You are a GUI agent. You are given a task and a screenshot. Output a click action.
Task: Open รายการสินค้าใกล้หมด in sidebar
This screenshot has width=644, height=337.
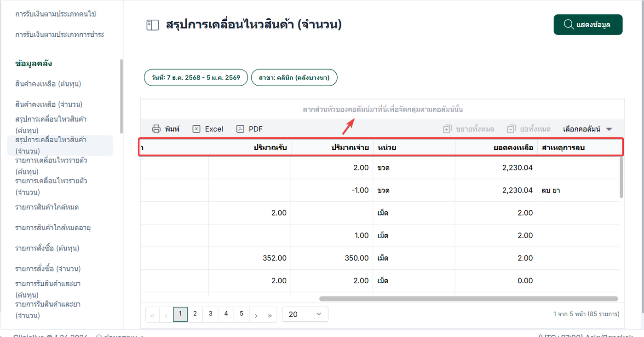point(47,207)
